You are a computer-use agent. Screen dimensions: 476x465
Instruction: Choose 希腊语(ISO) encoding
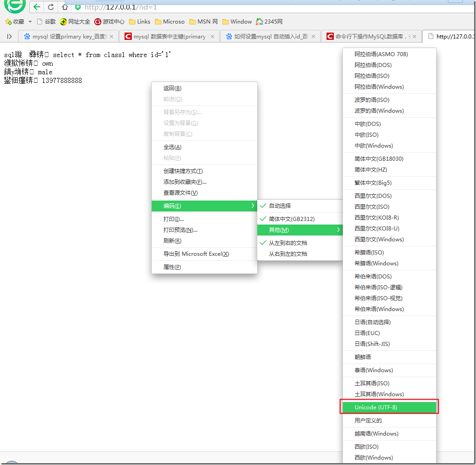(x=389, y=253)
